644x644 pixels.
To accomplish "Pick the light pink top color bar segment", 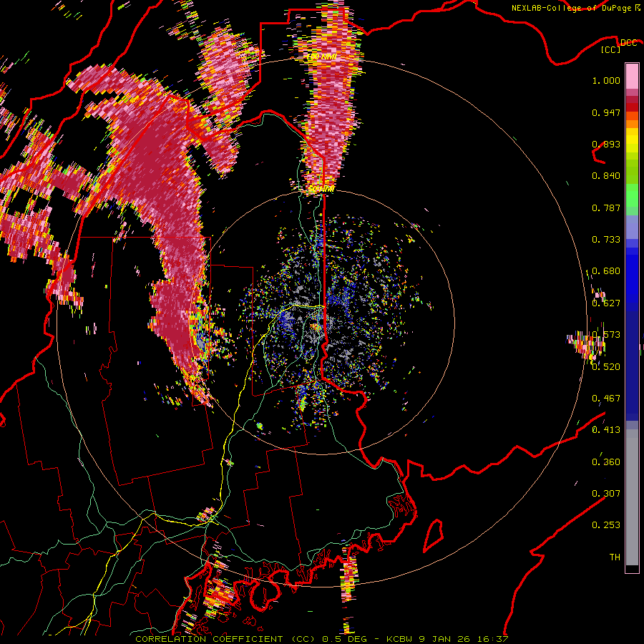I will coord(632,76).
